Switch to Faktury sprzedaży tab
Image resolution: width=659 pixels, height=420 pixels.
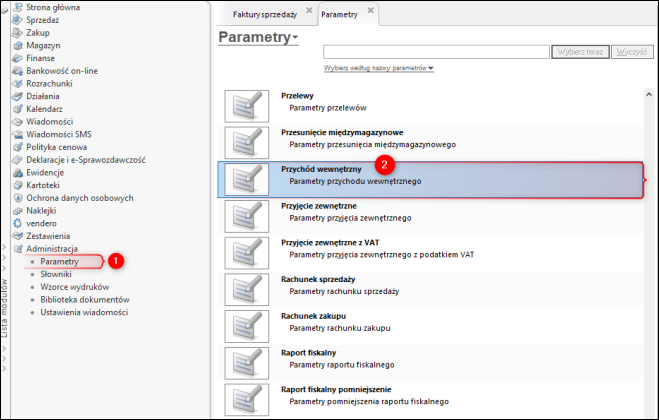264,15
